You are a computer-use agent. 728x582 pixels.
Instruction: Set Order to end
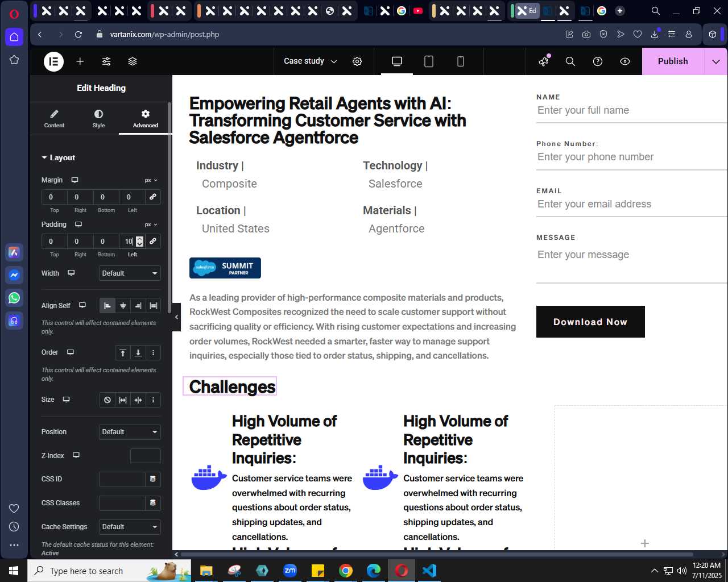(x=138, y=353)
